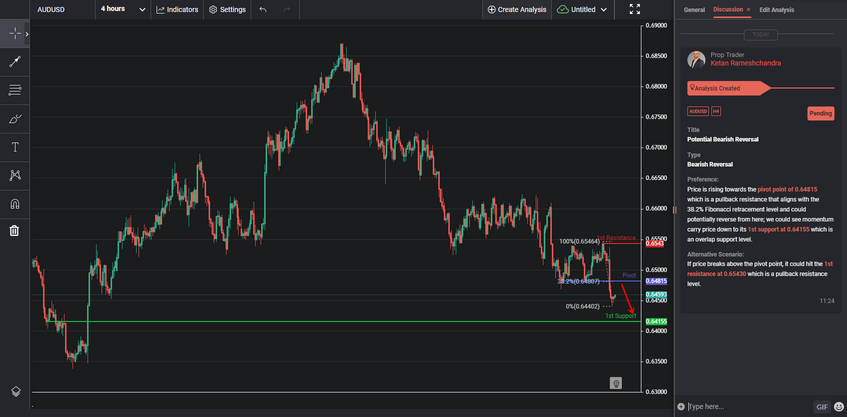Add attachment with the plus icon
Screen dimensions: 847x417
click(x=681, y=406)
